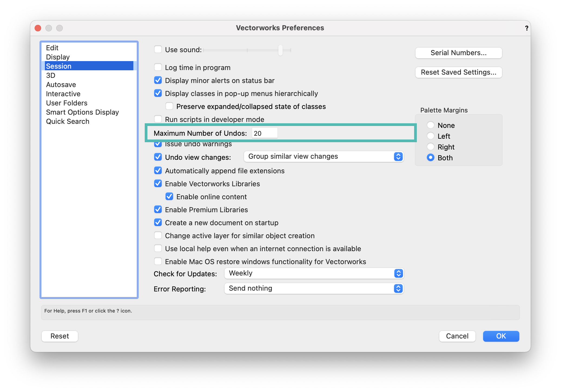Uncheck Automatically append file extensions
The image size is (561, 392).
tap(158, 171)
